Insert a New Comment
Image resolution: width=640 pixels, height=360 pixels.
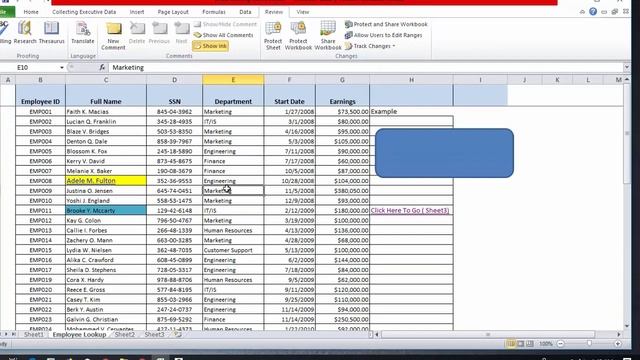(113, 36)
